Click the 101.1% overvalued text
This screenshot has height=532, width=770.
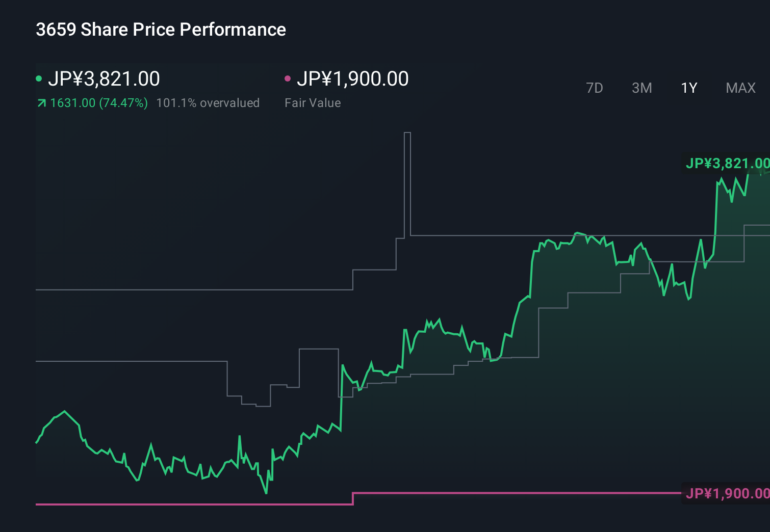209,103
